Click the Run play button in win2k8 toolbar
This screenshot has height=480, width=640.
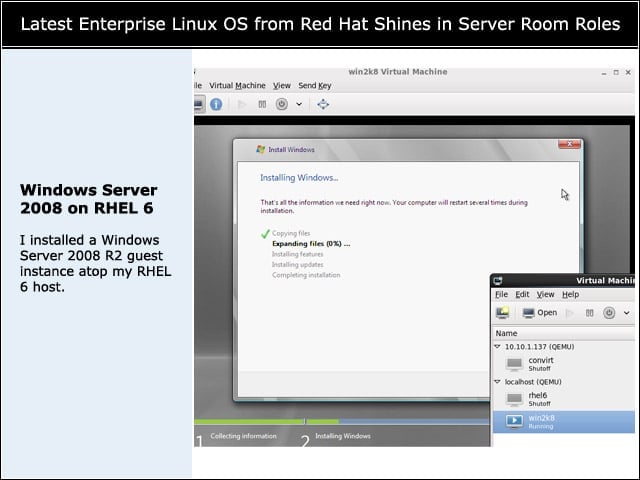coord(242,104)
